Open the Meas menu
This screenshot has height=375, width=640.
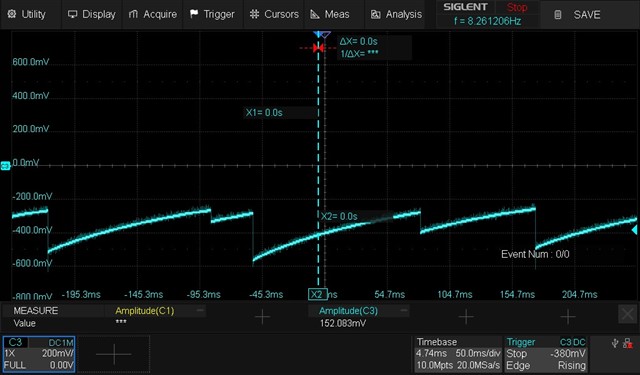click(330, 14)
